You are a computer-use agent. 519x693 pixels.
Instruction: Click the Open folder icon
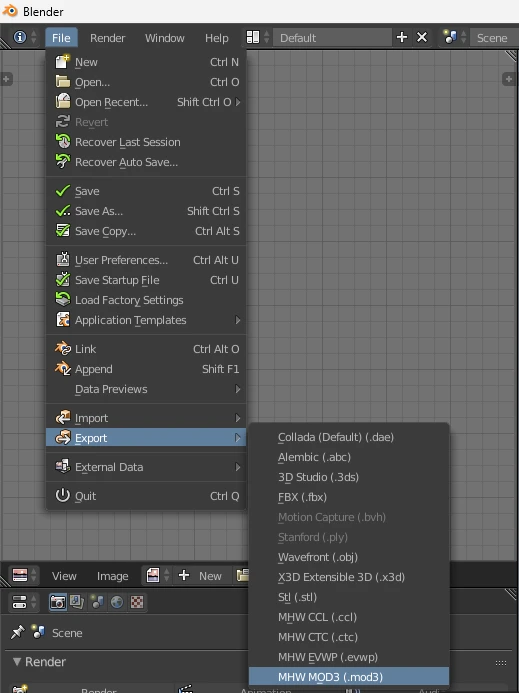coord(62,82)
